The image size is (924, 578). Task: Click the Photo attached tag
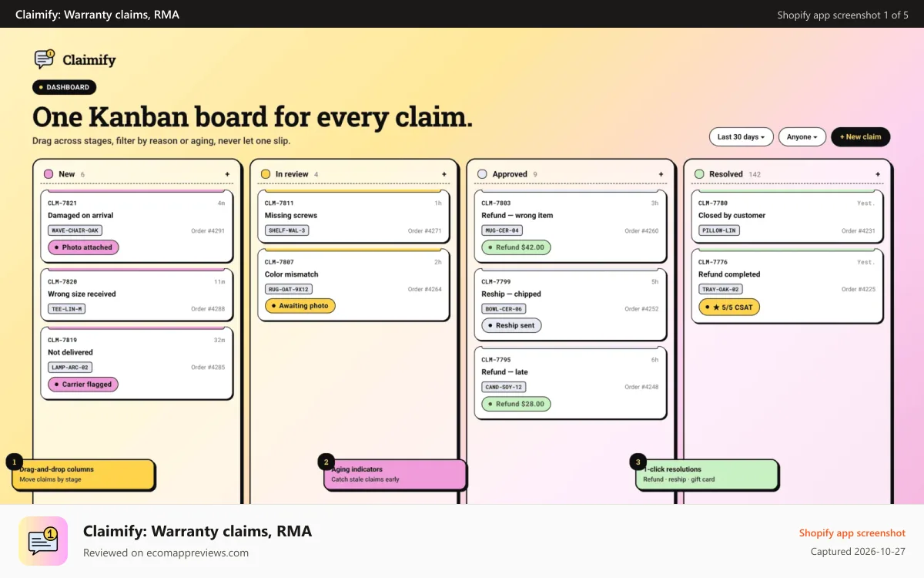coord(84,247)
